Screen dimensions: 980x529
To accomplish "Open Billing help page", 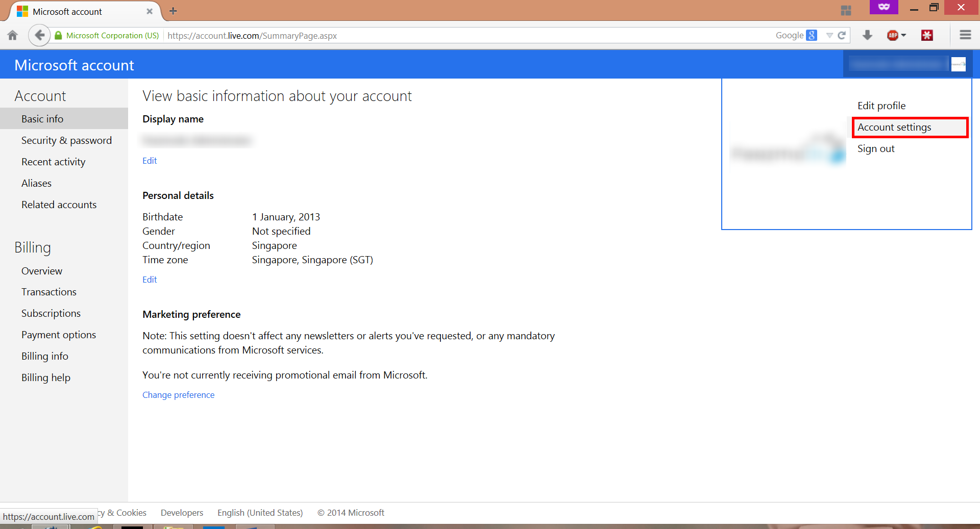I will point(46,377).
